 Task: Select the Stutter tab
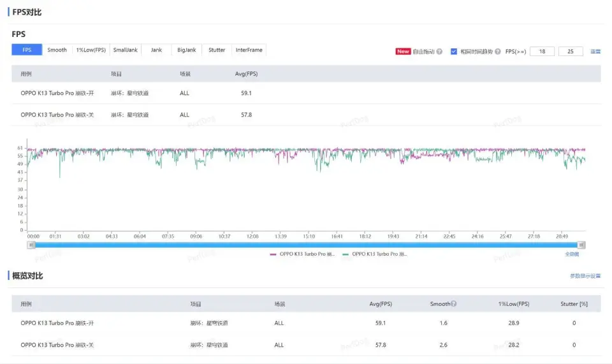(x=217, y=50)
